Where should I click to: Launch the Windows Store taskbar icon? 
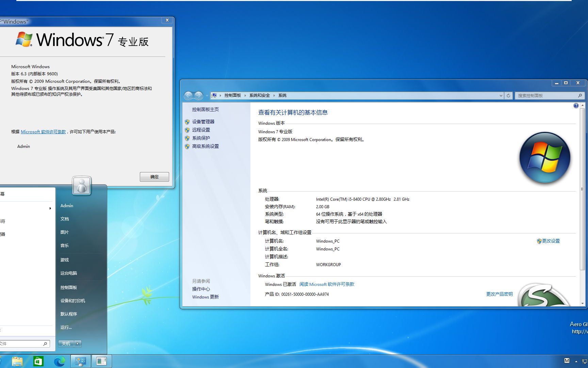(x=38, y=361)
